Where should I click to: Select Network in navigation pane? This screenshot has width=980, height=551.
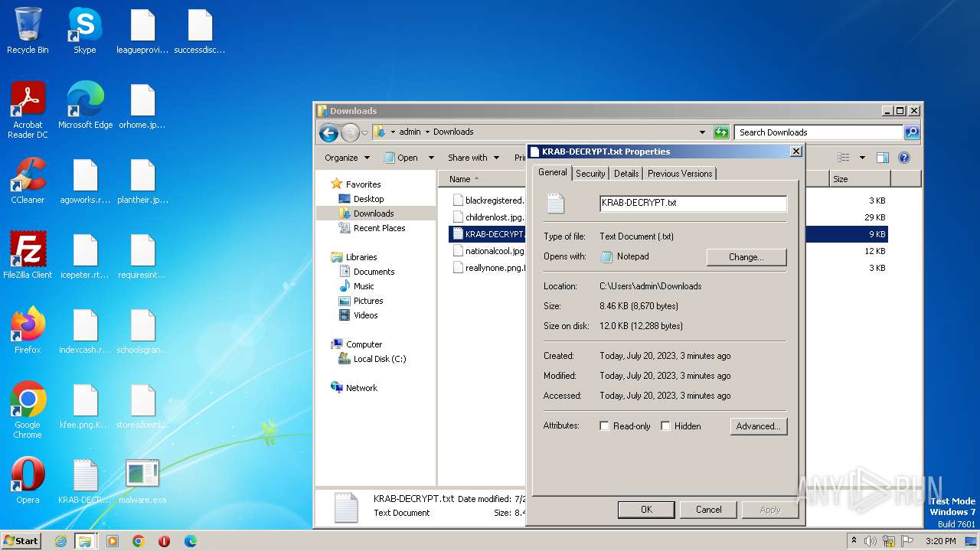[x=361, y=388]
